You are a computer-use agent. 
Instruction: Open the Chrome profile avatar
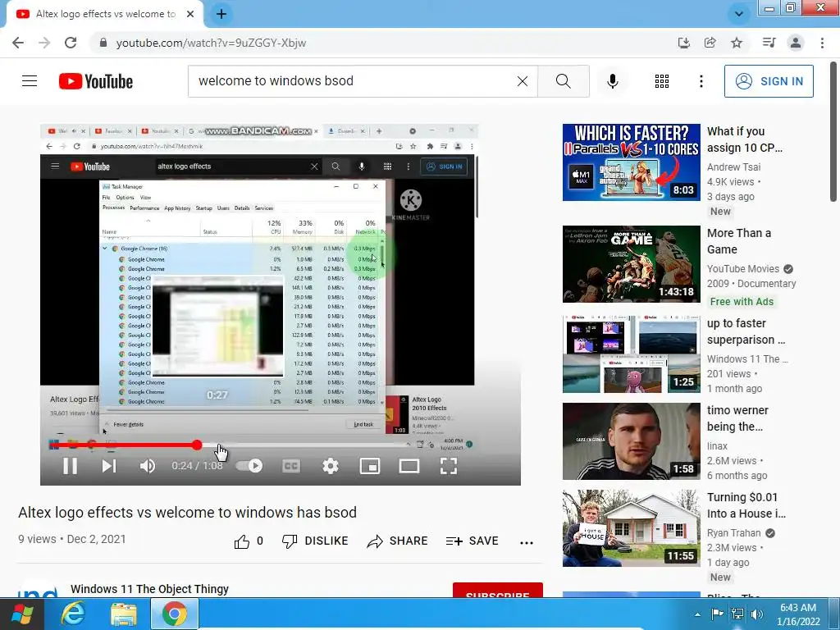[796, 43]
